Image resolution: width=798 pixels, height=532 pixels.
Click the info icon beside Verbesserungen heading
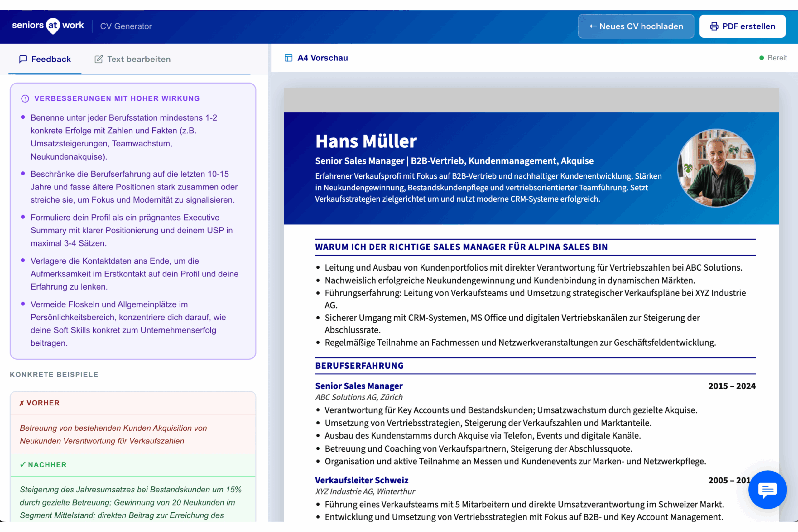[x=25, y=99]
